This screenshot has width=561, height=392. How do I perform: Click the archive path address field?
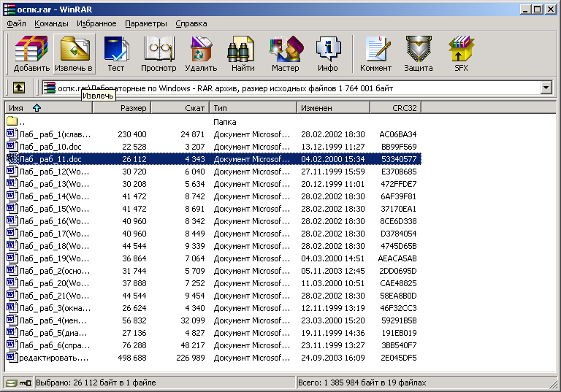coord(291,88)
